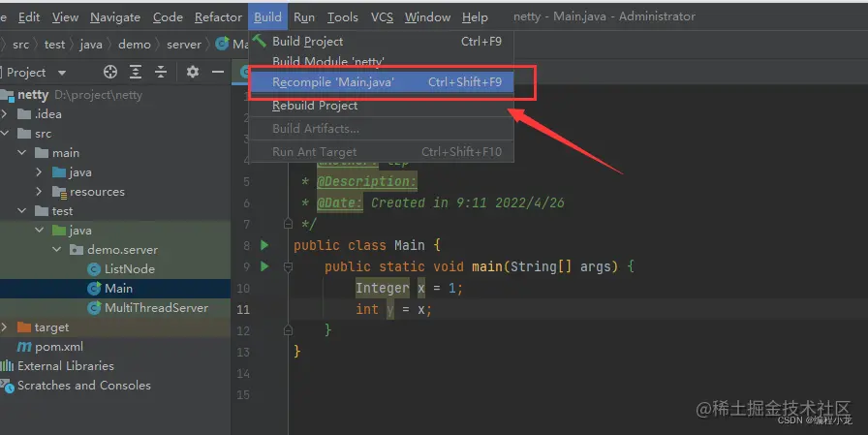
Task: Click the Integer keyword on line 10
Action: tap(382, 288)
